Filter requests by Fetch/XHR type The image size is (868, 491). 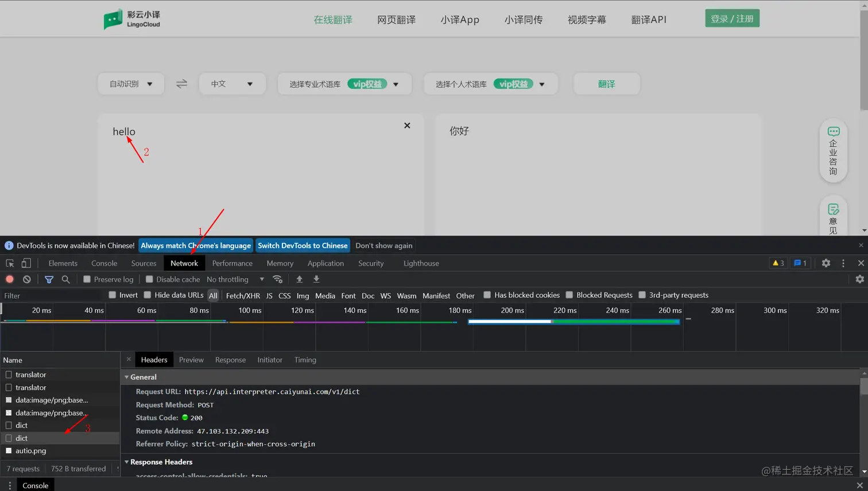coord(243,295)
